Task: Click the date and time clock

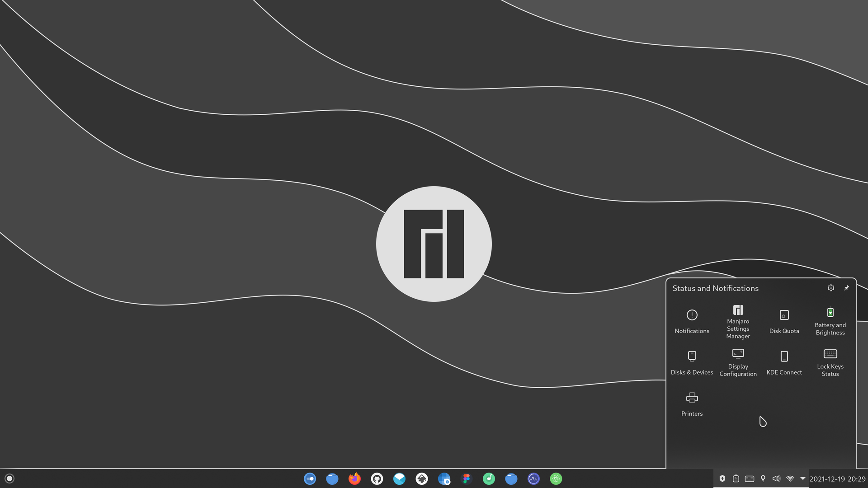Action: [x=837, y=479]
